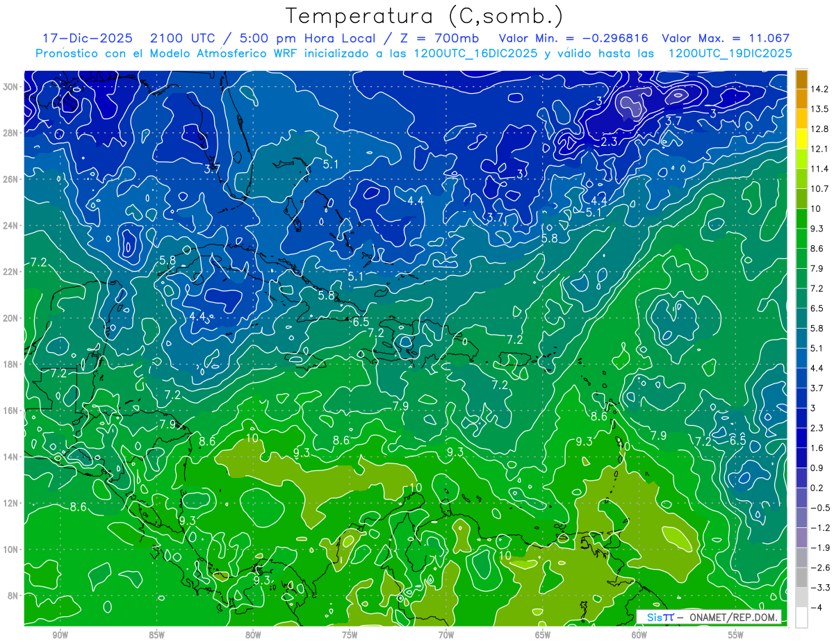The height and width of the screenshot is (644, 834).
Task: Click the white swatch at the colorbar bottom
Action: point(801,617)
